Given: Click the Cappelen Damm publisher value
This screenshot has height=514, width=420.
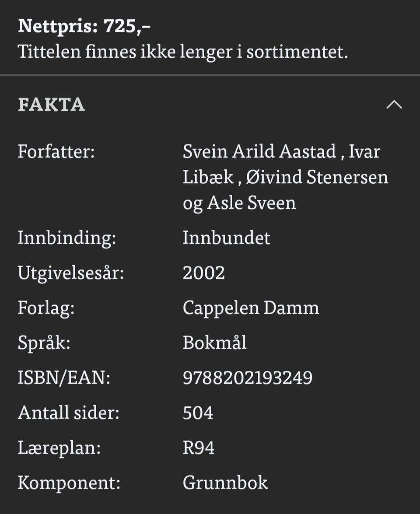Looking at the screenshot, I should (251, 308).
